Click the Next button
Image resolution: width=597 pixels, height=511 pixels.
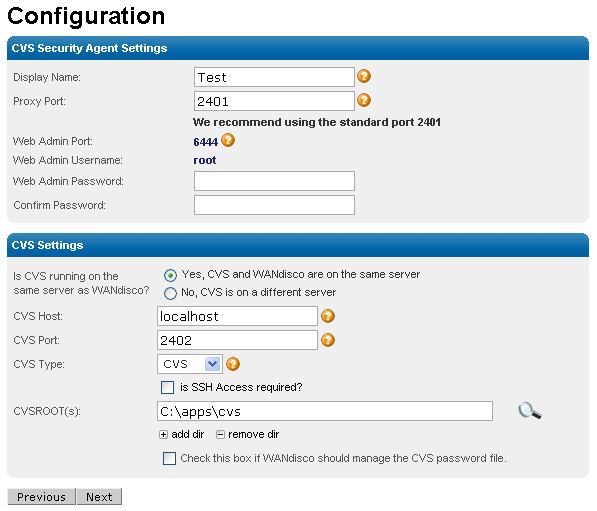click(99, 497)
